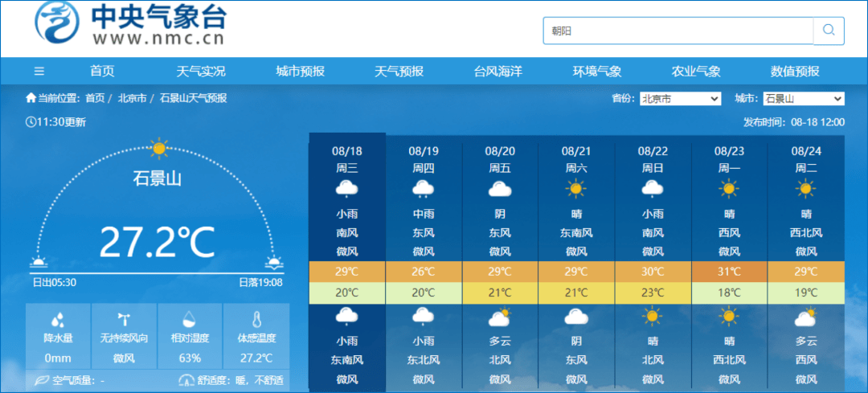Screen dimensions: 868x393
Task: Click the home icon in breadcrumb
Action: click(31, 98)
